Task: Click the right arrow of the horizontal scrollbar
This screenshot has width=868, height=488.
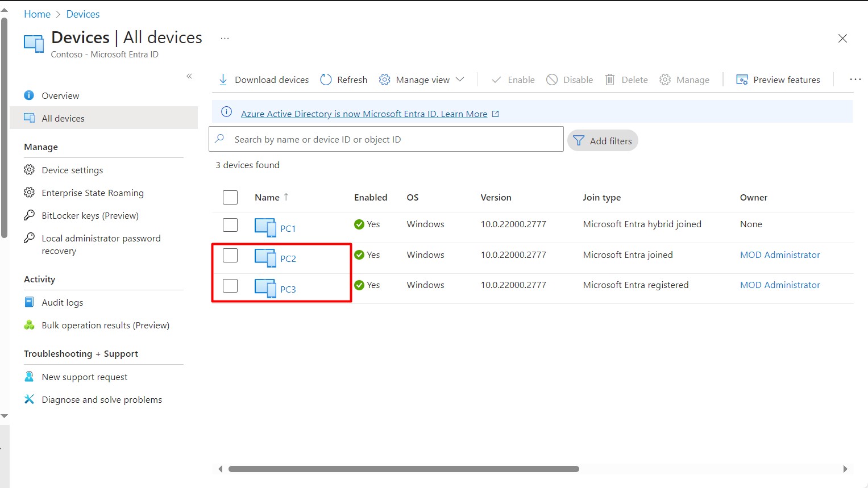Action: tap(845, 469)
